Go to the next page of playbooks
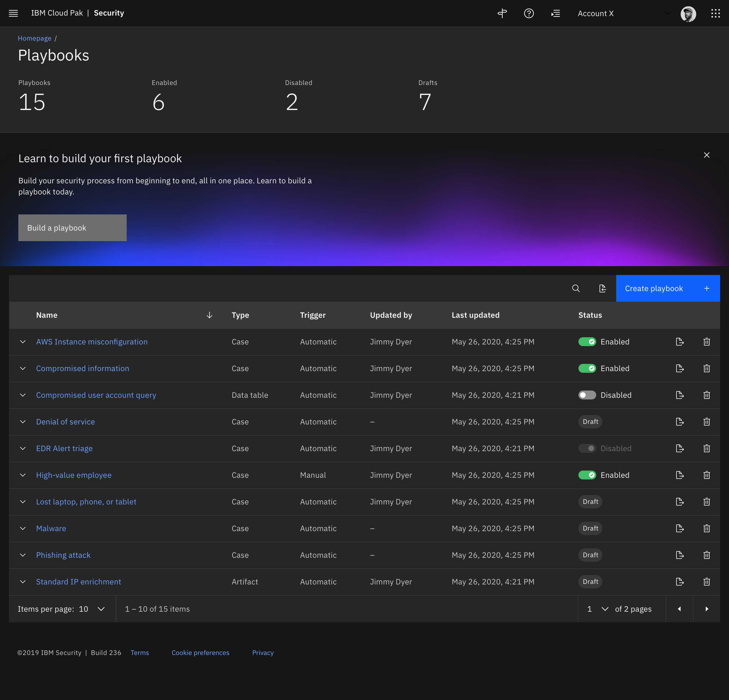The height and width of the screenshot is (700, 729). pos(706,609)
